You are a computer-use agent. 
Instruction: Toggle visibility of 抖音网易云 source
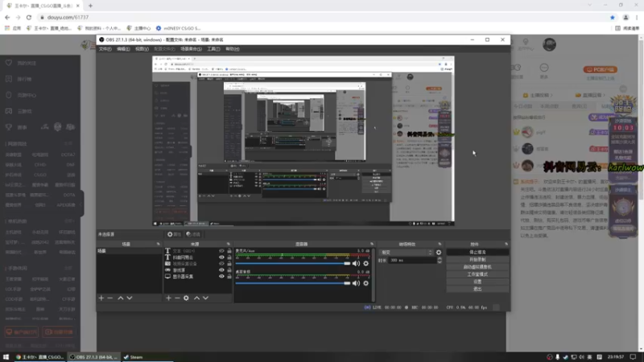(222, 257)
